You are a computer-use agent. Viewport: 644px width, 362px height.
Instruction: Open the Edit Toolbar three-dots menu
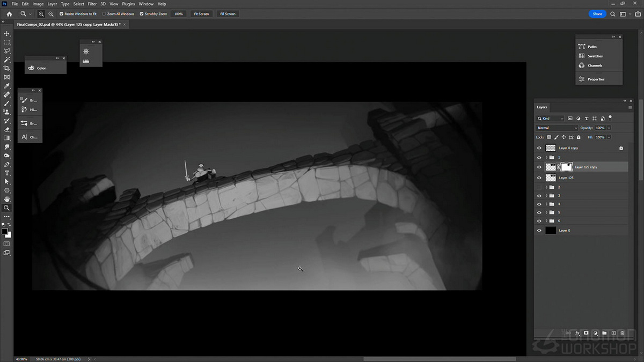click(x=7, y=217)
